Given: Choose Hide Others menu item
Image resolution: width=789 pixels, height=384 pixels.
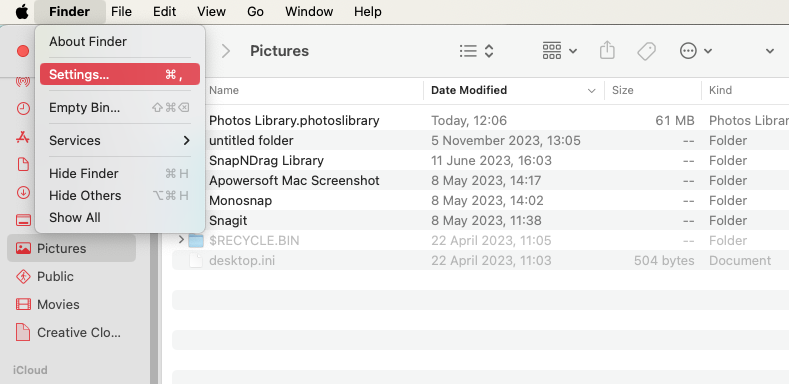Looking at the screenshot, I should [x=120, y=196].
